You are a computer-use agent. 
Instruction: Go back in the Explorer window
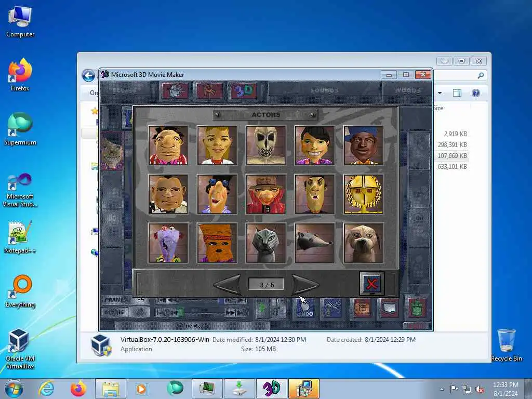(88, 75)
